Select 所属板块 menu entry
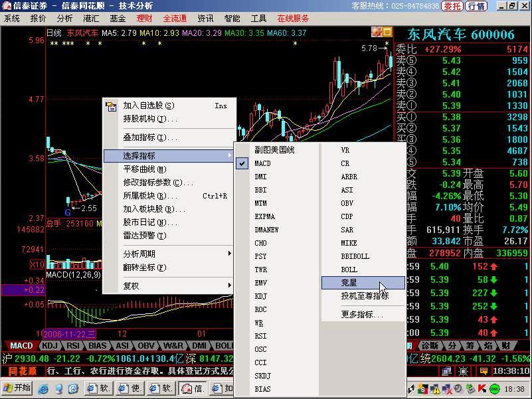Image resolution: width=532 pixels, height=399 pixels. (168, 196)
